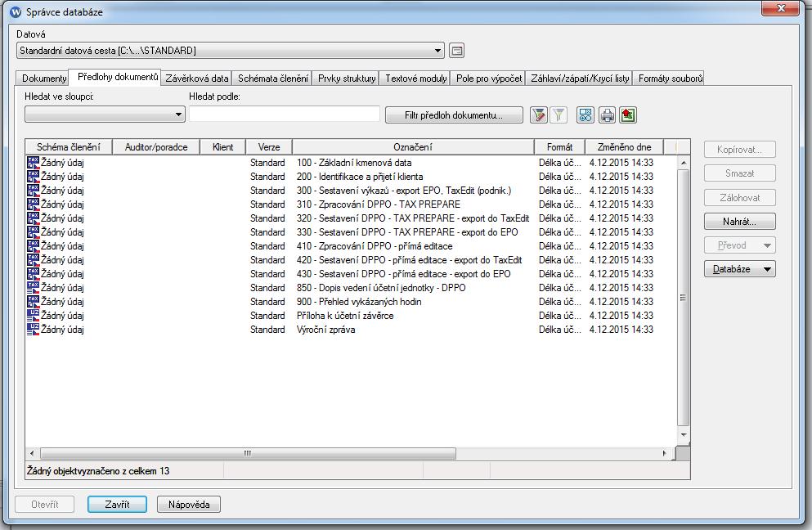The height and width of the screenshot is (530, 812).
Task: Open the Hledat ve sloupci dropdown
Action: click(178, 115)
